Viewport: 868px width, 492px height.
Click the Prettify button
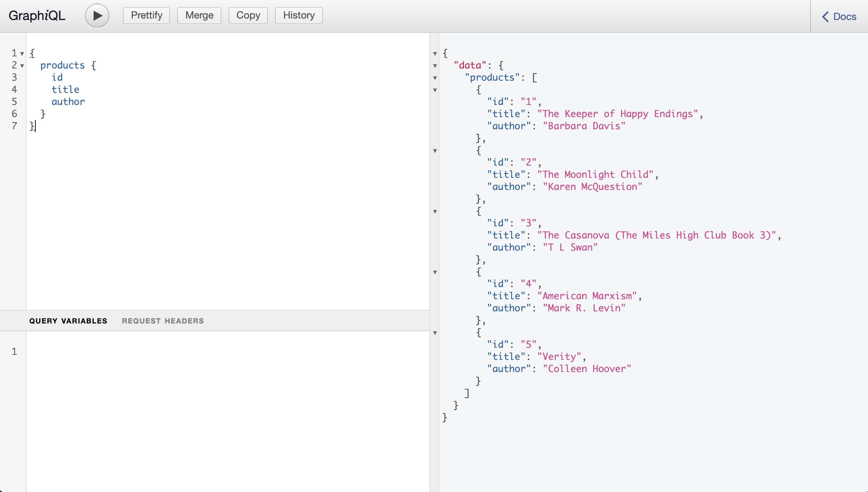[x=146, y=15]
